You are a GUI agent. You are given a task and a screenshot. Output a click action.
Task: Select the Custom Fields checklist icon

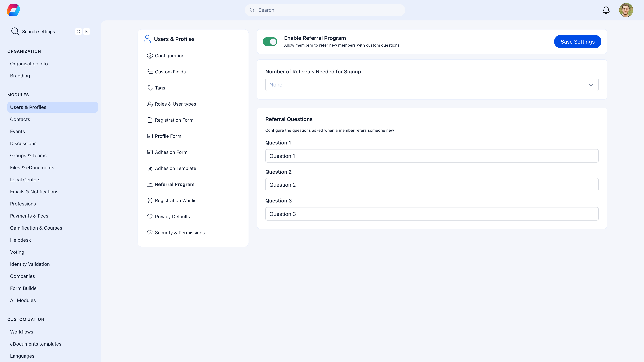pos(150,72)
